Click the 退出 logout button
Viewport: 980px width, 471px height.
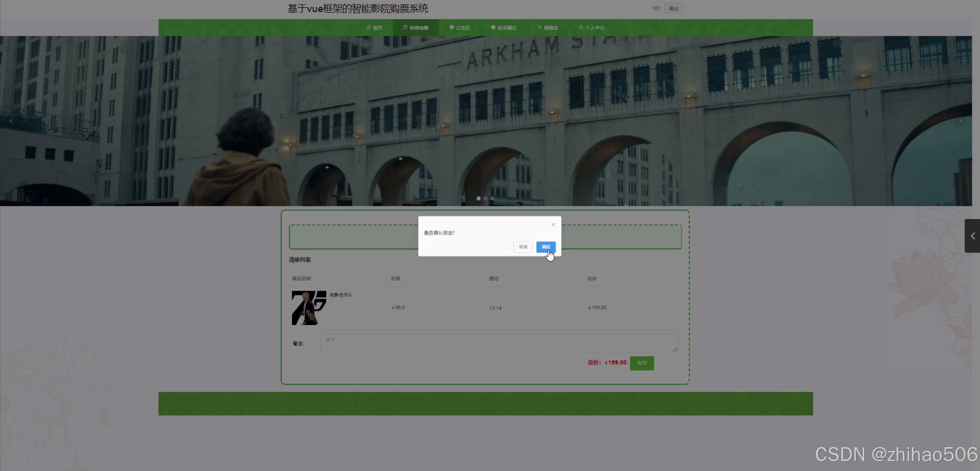[673, 8]
